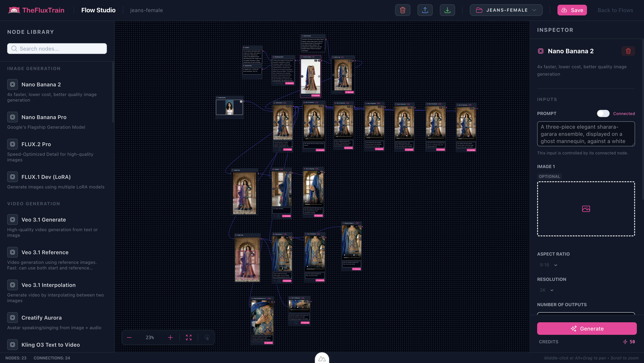Image resolution: width=644 pixels, height=363 pixels.
Task: Go back via the Back to Flows link
Action: point(615,10)
